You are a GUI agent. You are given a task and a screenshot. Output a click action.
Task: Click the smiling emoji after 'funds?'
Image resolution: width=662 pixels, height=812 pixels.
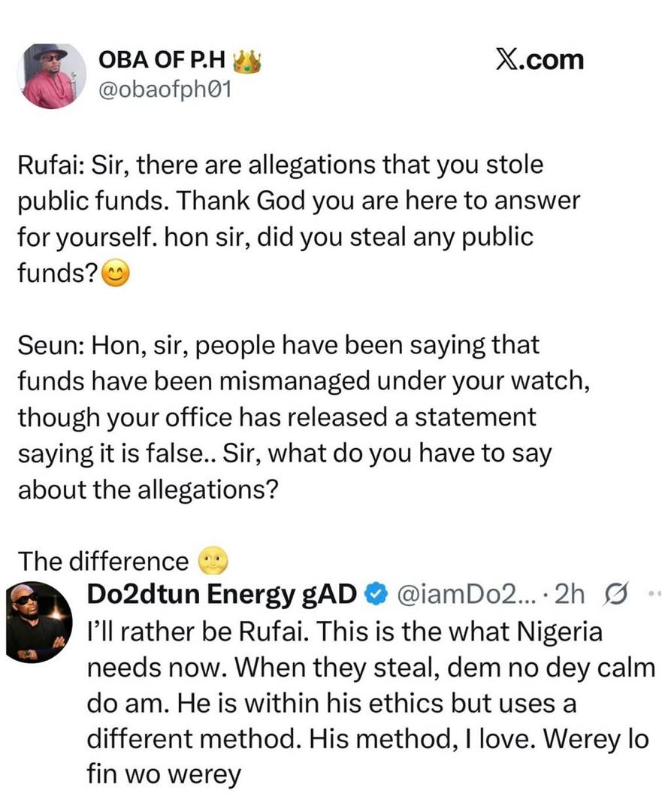[x=115, y=275]
